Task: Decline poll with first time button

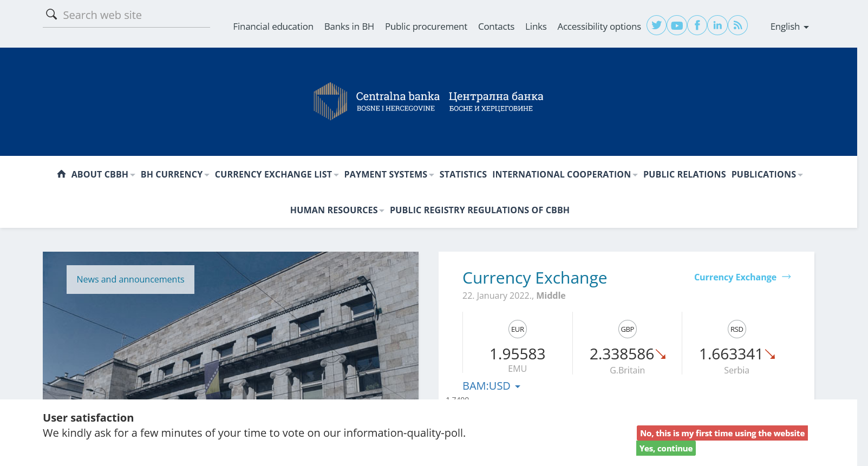Action: click(x=722, y=433)
